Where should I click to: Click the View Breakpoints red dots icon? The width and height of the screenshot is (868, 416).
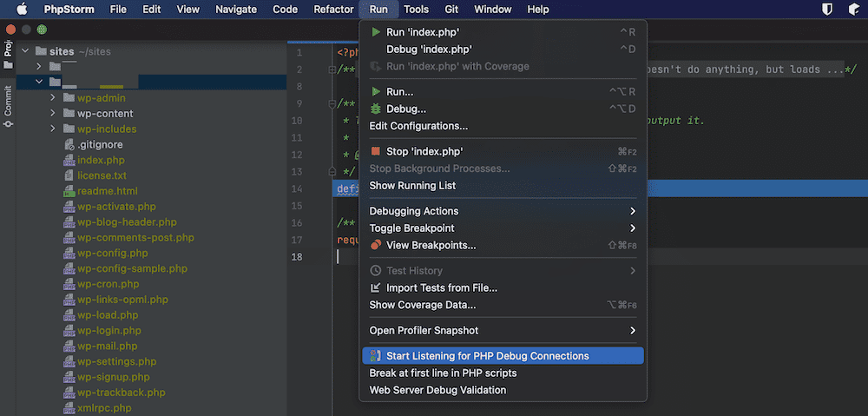[x=375, y=245]
